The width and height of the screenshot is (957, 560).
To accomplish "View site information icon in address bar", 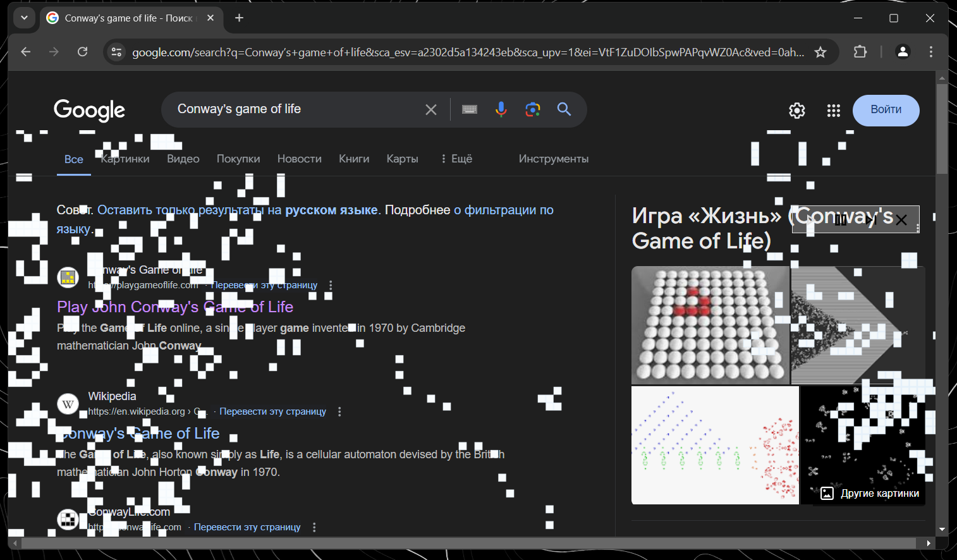I will 116,52.
